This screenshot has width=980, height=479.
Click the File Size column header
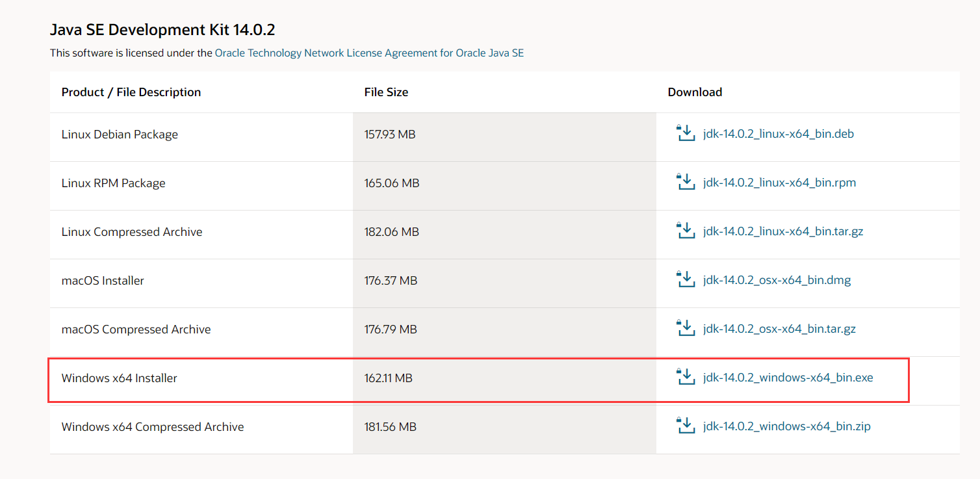coord(387,92)
